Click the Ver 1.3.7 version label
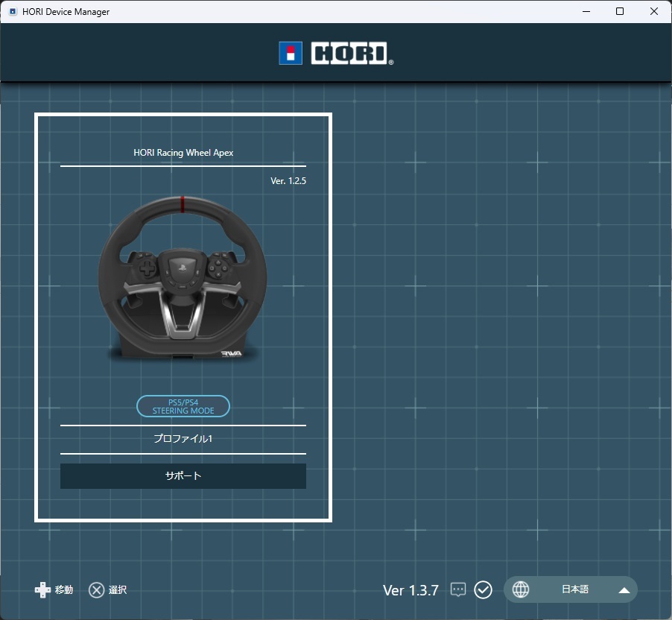 tap(411, 589)
